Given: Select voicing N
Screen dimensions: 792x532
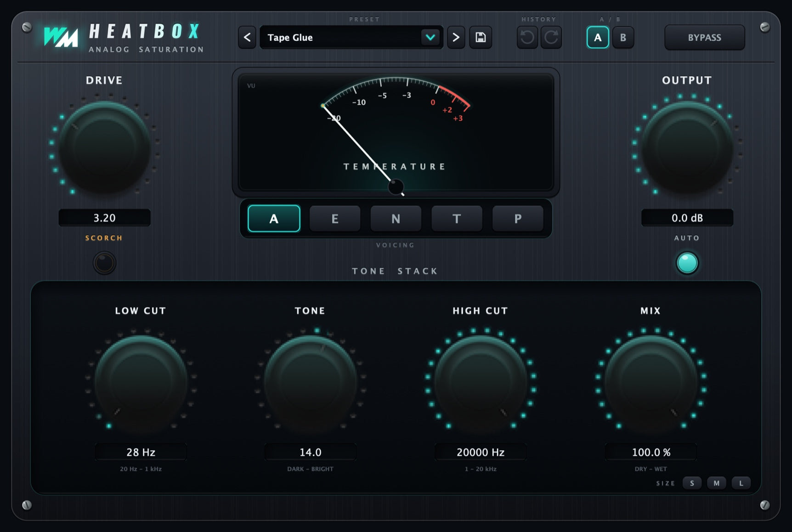Looking at the screenshot, I should click(396, 219).
